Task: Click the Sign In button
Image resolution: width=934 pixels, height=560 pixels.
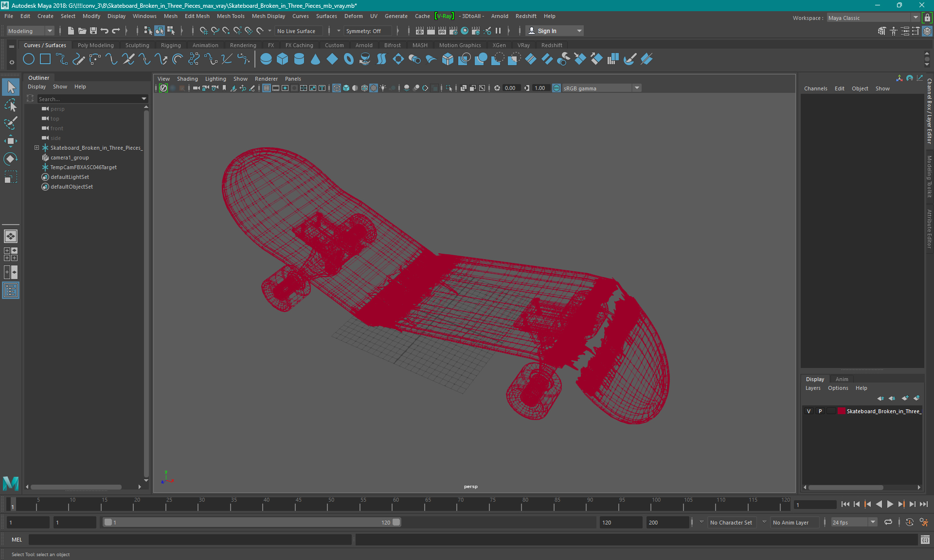Action: point(547,31)
